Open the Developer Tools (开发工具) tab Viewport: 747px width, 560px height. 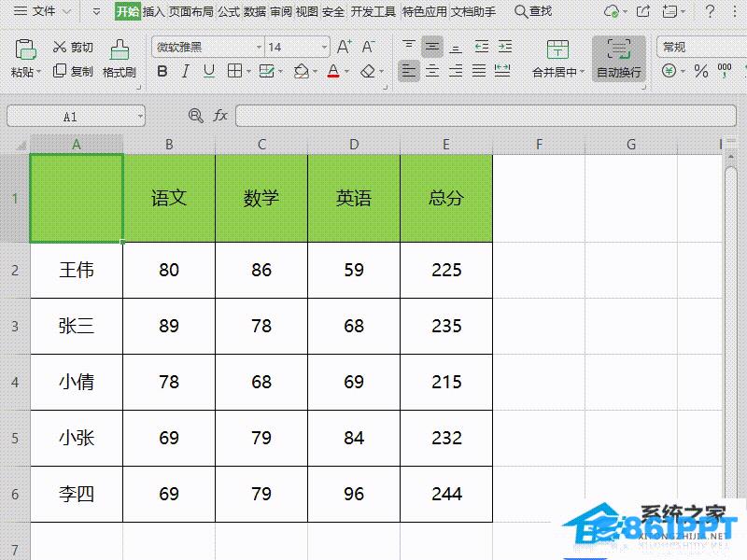[373, 11]
